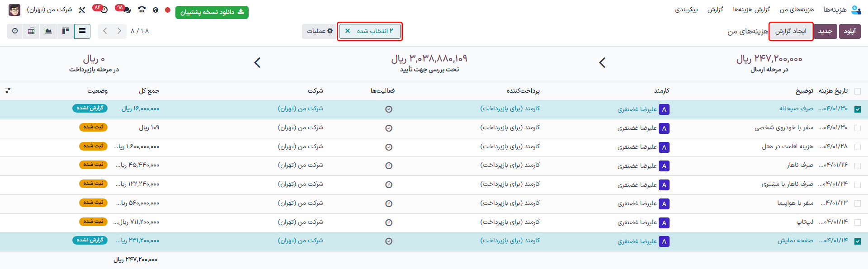This screenshot has height=269, width=868.
Task: Open the عملیات actions dropdown
Action: pyautogui.click(x=320, y=31)
